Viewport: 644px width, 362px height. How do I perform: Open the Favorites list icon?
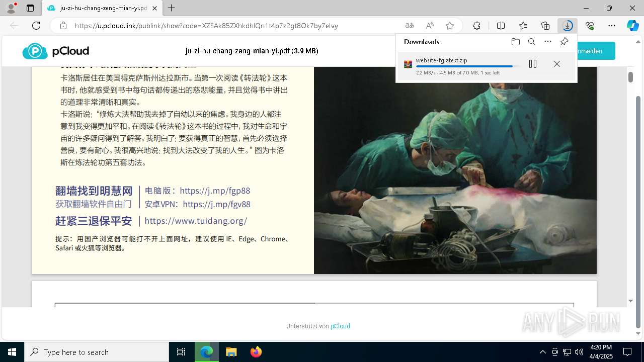523,26
